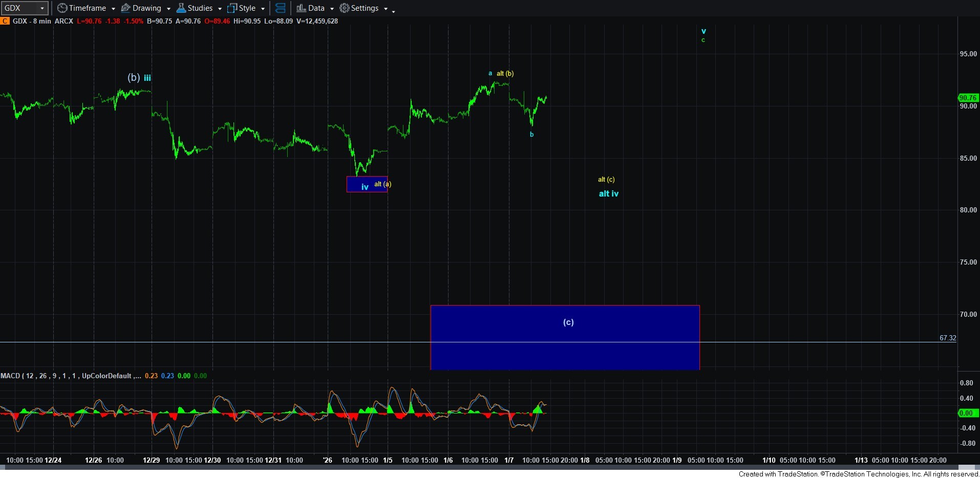The height and width of the screenshot is (478, 980).
Task: Click the Settings gear icon
Action: 345,8
